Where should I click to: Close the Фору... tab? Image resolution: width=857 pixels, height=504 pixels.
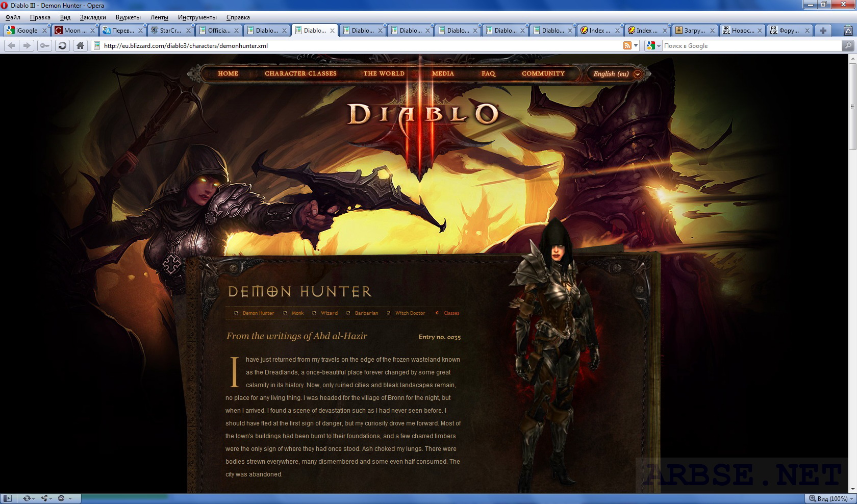click(x=808, y=31)
